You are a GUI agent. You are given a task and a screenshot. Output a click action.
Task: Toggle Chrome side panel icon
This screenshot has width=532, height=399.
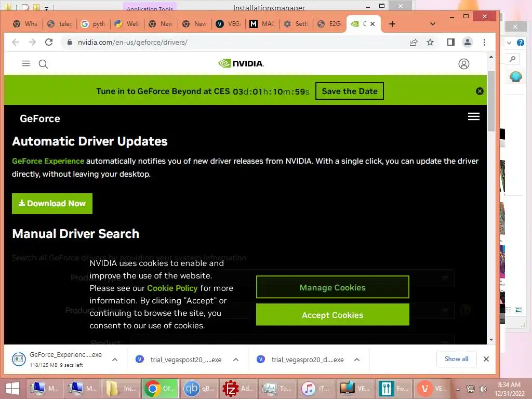click(450, 42)
